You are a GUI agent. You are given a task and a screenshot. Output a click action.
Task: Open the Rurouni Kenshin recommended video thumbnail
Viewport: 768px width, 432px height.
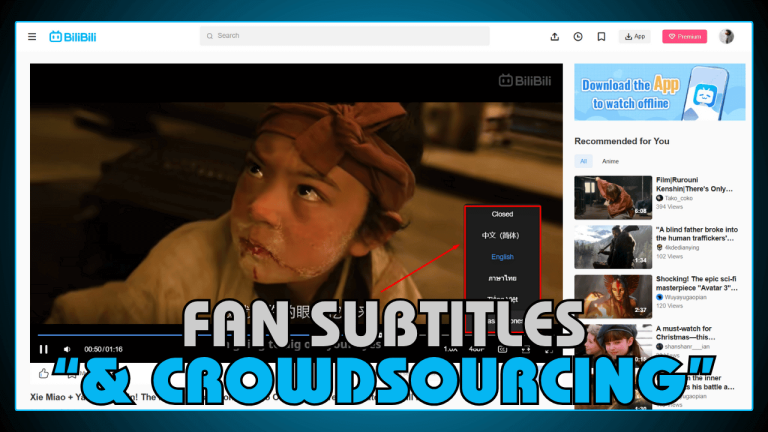612,197
